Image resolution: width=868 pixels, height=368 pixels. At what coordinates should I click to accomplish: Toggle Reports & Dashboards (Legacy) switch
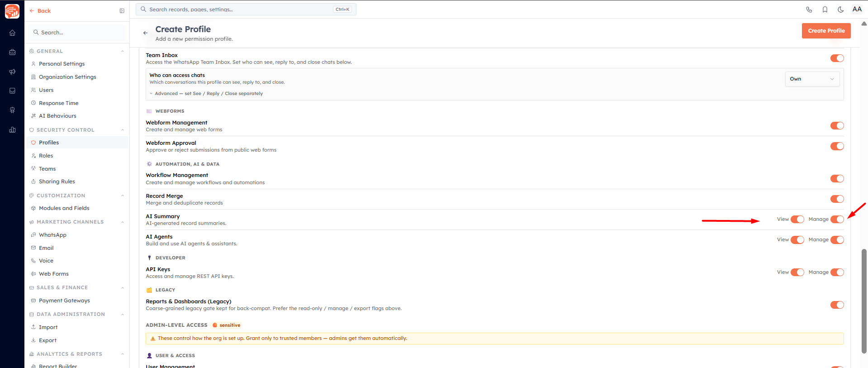click(x=837, y=305)
